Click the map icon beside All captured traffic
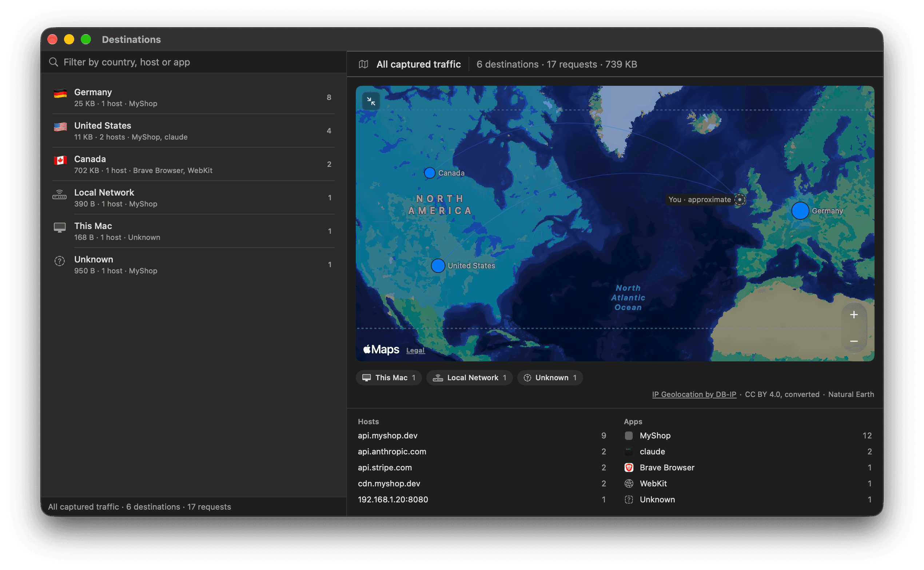 tap(363, 64)
